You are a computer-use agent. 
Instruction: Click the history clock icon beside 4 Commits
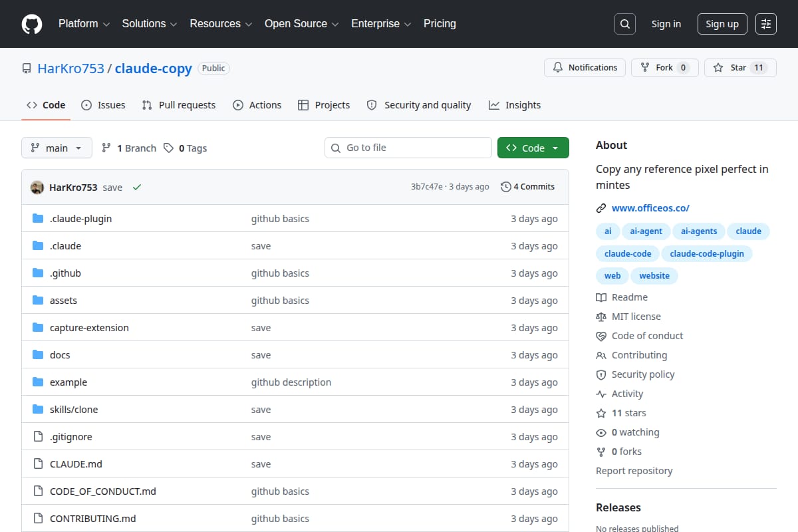(x=506, y=187)
